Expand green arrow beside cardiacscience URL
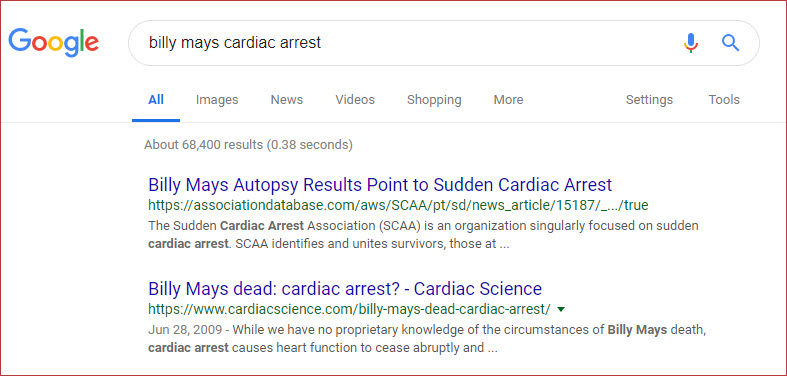 (561, 309)
